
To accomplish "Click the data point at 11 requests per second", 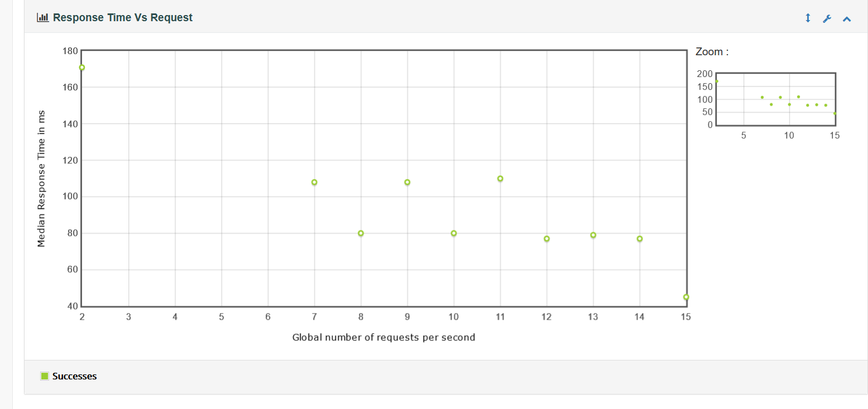I will [500, 179].
